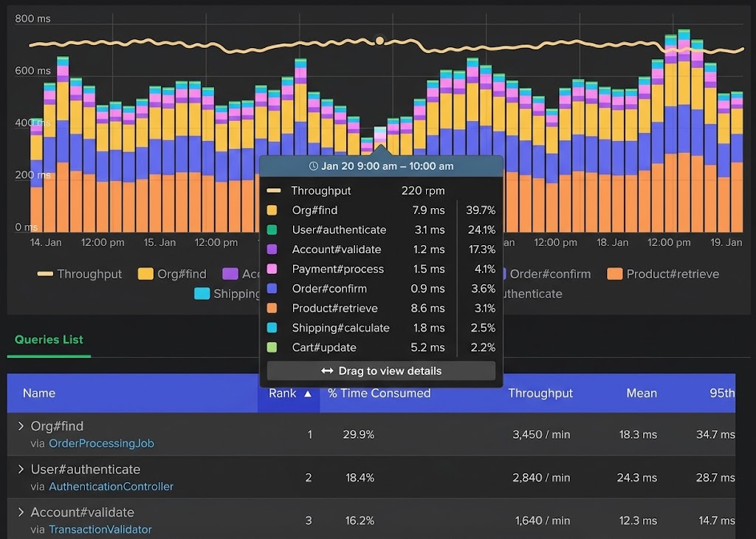
Task: Click Account#validate purple swatch in tooltip
Action: pyautogui.click(x=272, y=250)
